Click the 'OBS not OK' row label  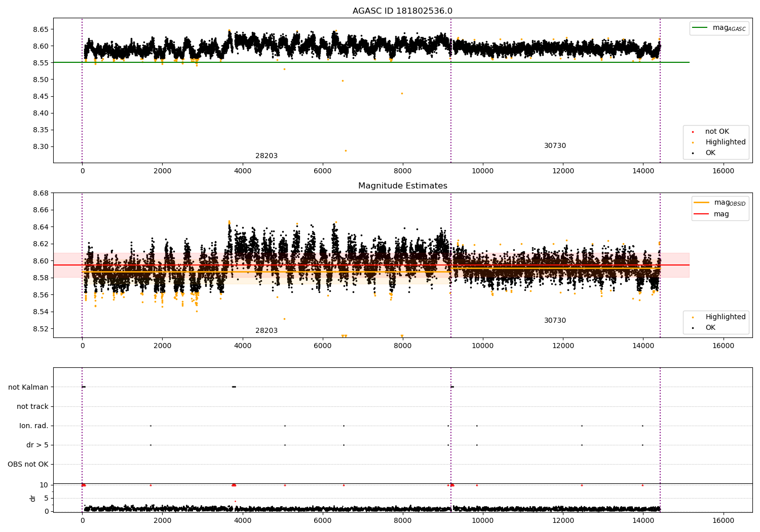(28, 464)
